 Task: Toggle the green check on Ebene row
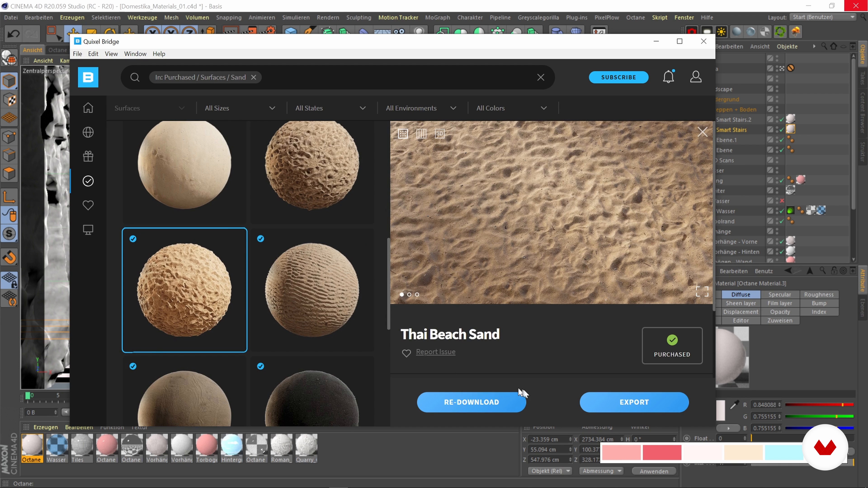pyautogui.click(x=782, y=150)
